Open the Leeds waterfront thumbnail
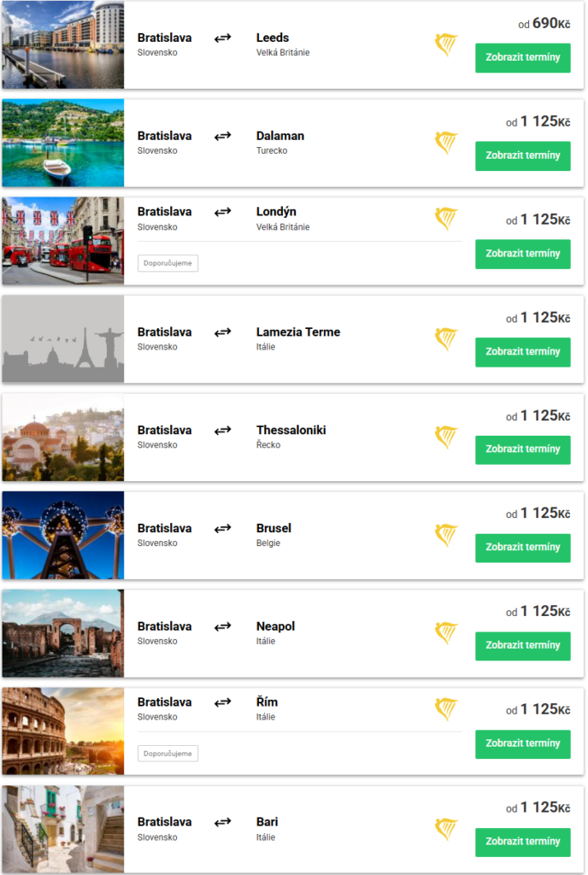 click(63, 44)
